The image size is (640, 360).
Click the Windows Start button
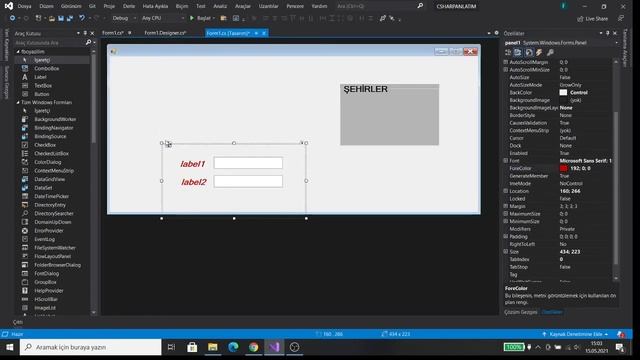click(9, 347)
